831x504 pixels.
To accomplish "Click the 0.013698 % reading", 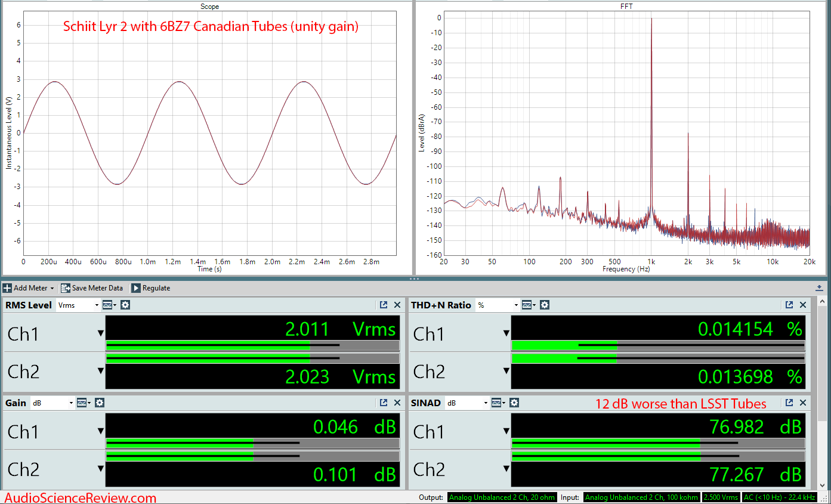I will click(750, 376).
